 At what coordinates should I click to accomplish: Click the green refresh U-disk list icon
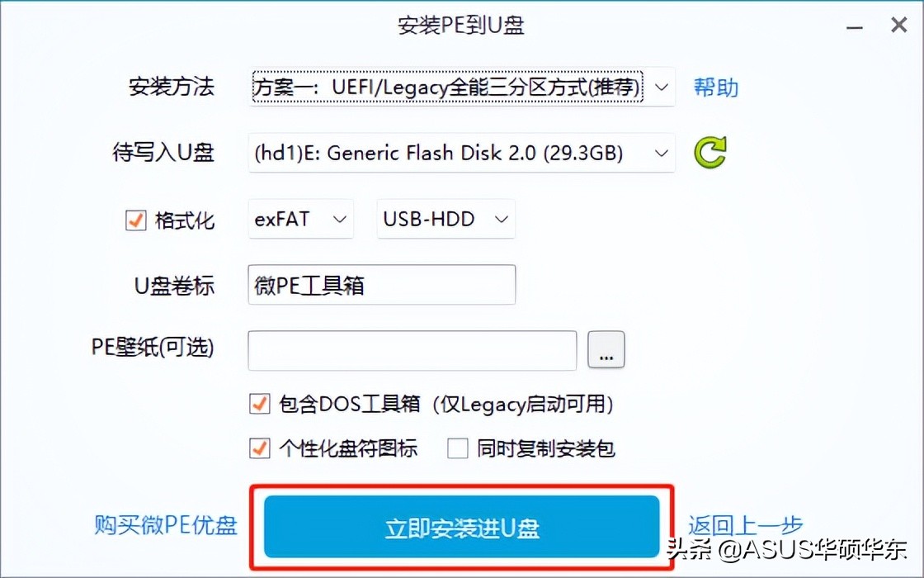click(x=710, y=152)
